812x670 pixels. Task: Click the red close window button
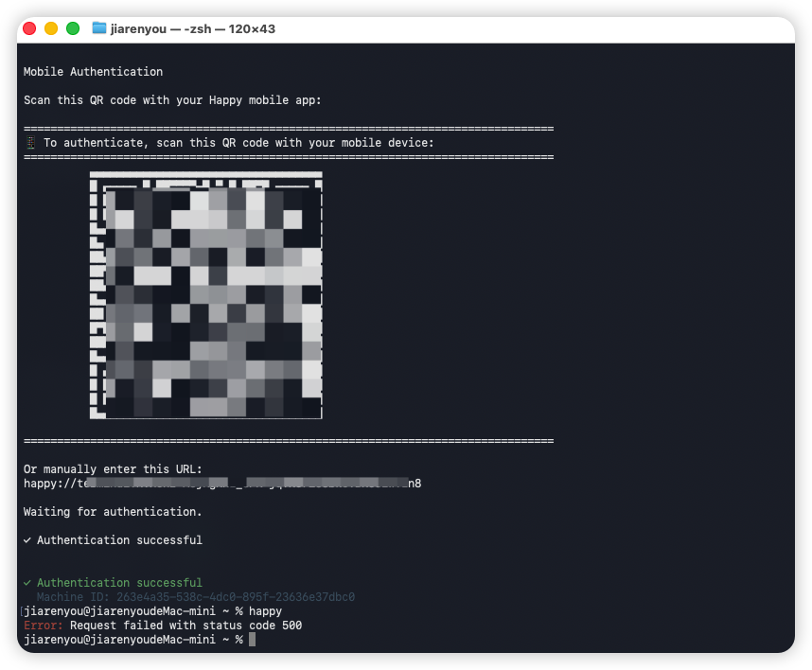[x=29, y=28]
